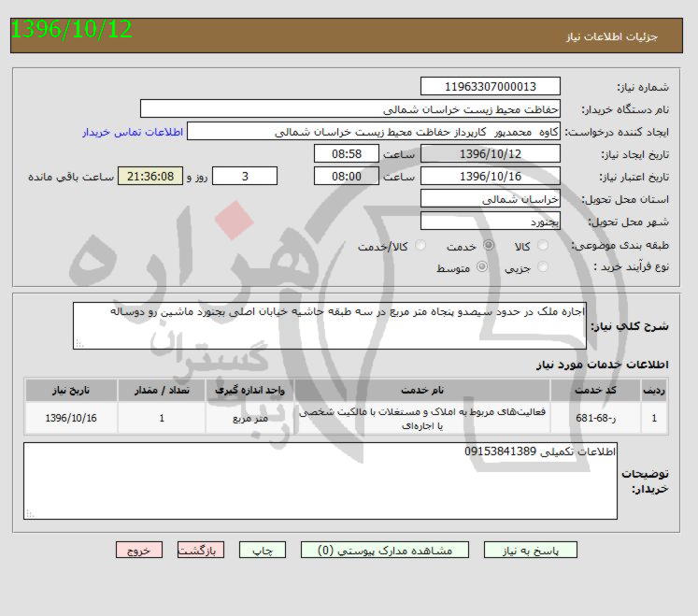Image resolution: width=698 pixels, height=616 pixels.
Task: Click the تعداد / مقدار column header
Action: [x=162, y=390]
